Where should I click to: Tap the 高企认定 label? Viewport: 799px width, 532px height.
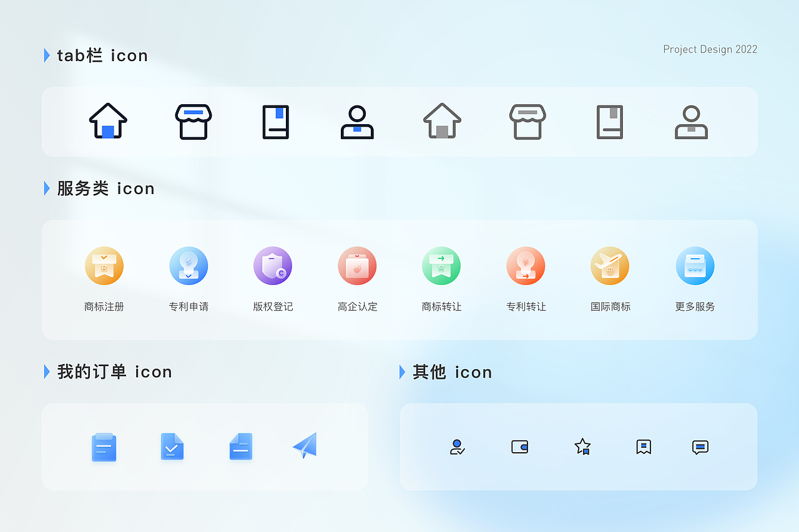tap(357, 307)
